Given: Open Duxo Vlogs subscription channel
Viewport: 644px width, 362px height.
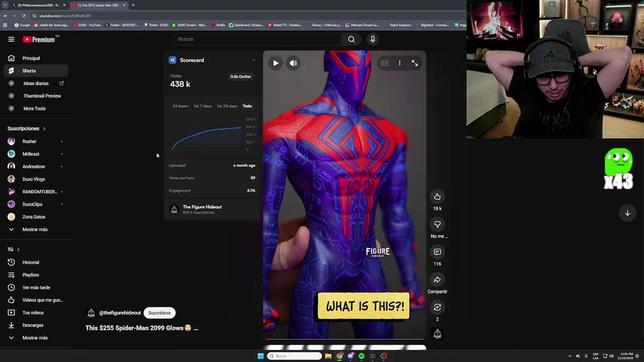Looking at the screenshot, I should (x=35, y=179).
